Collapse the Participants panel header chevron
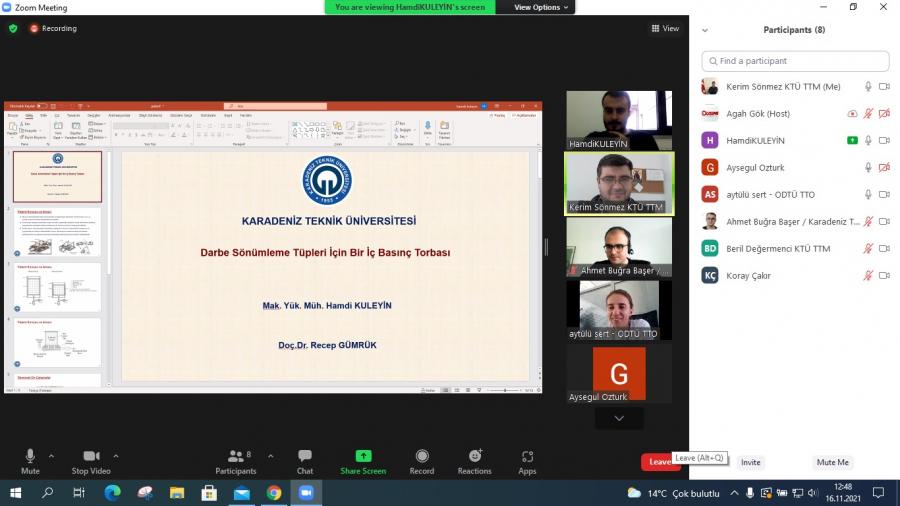The width and height of the screenshot is (900, 506). (x=705, y=30)
